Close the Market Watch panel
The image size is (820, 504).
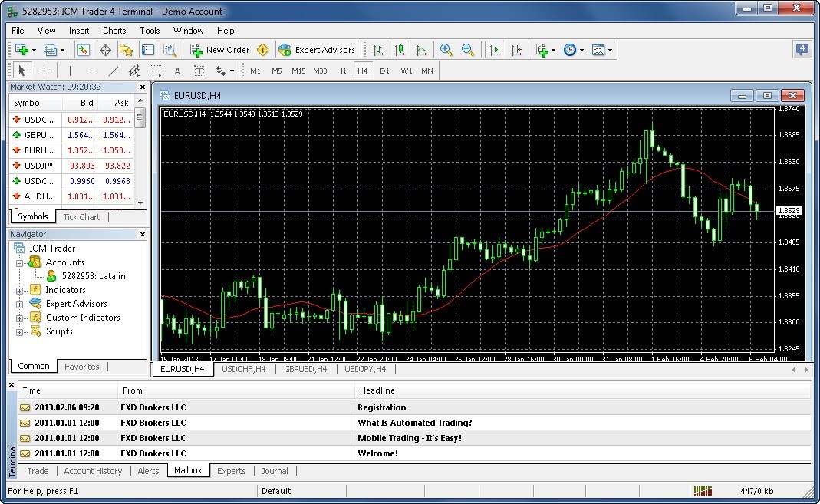coord(142,87)
